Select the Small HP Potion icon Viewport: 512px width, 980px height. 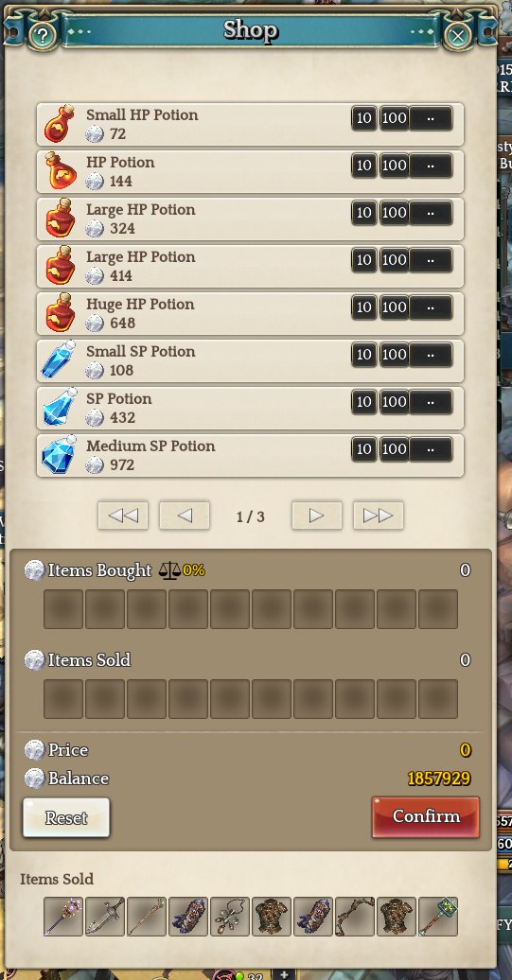(x=60, y=124)
